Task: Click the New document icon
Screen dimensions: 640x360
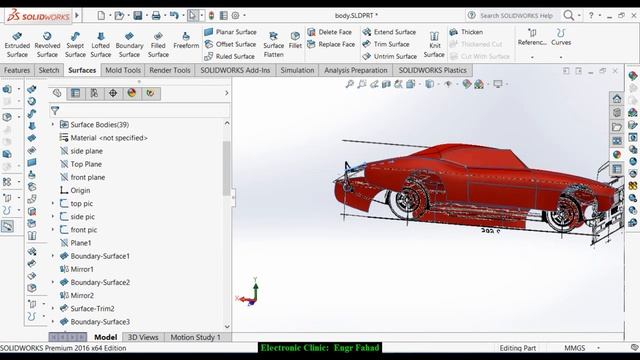Action: click(x=101, y=16)
